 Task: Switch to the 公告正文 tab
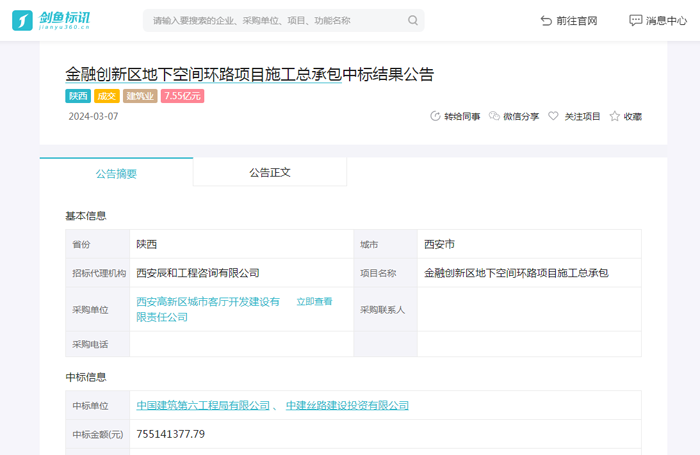(269, 172)
